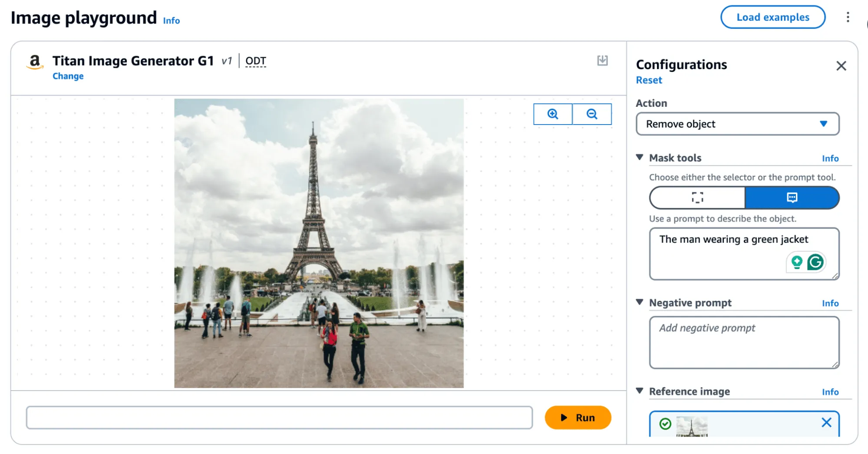Click the reference image thumbnail
Viewport: 868px width, 454px height.
(x=692, y=426)
